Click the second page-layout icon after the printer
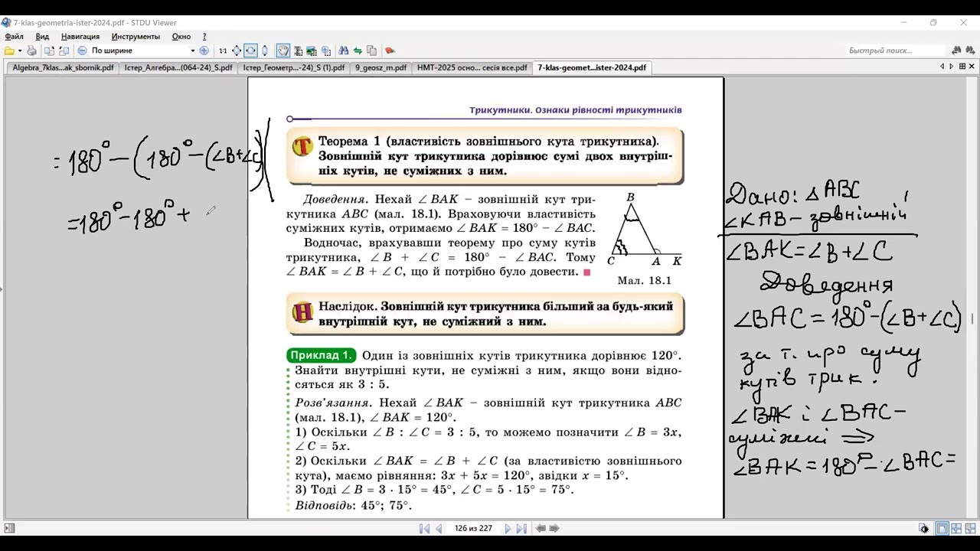Image resolution: width=980 pixels, height=551 pixels. 64,51
